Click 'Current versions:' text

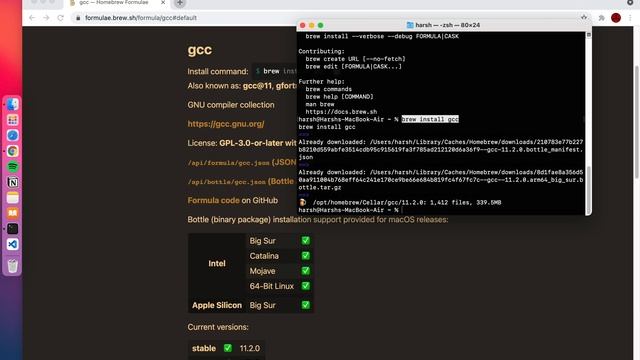218,327
